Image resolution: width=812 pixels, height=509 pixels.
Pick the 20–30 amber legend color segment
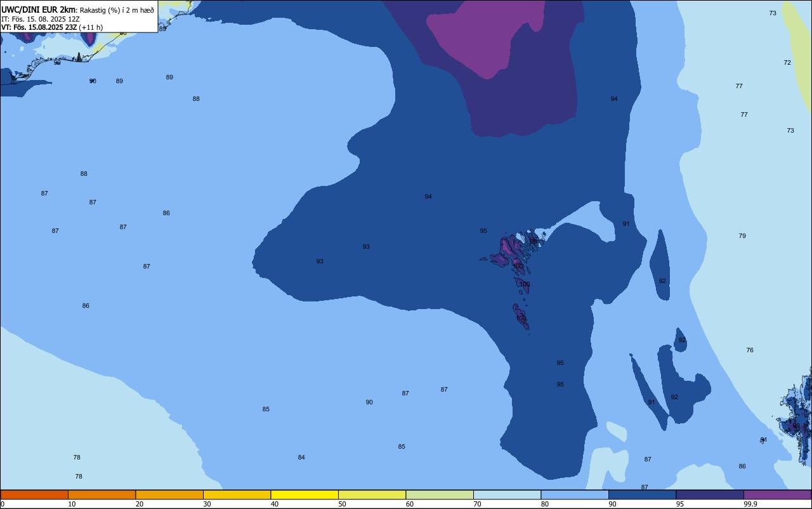pos(169,494)
